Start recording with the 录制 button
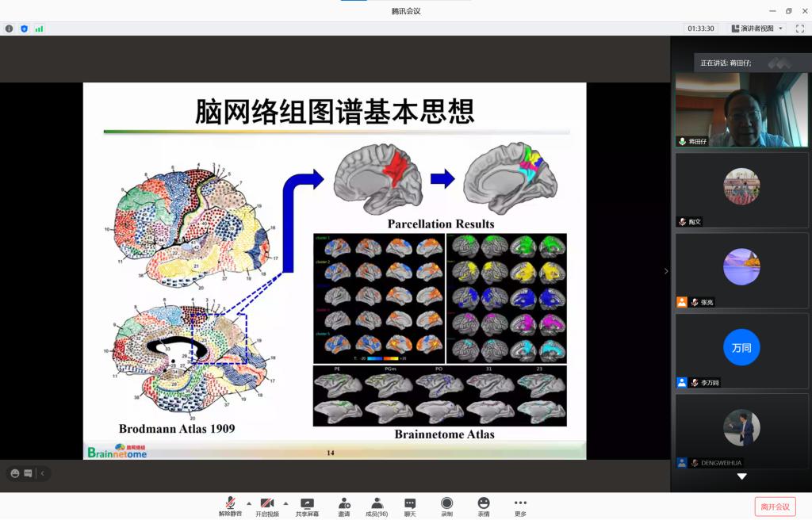This screenshot has width=812, height=520. (446, 506)
